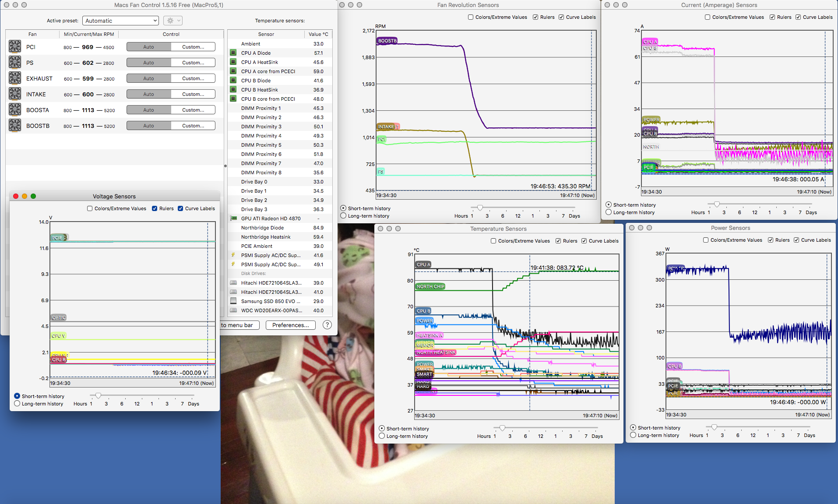Click the EXHAUST fan icon
Viewport: 838px width, 504px height.
[15, 78]
